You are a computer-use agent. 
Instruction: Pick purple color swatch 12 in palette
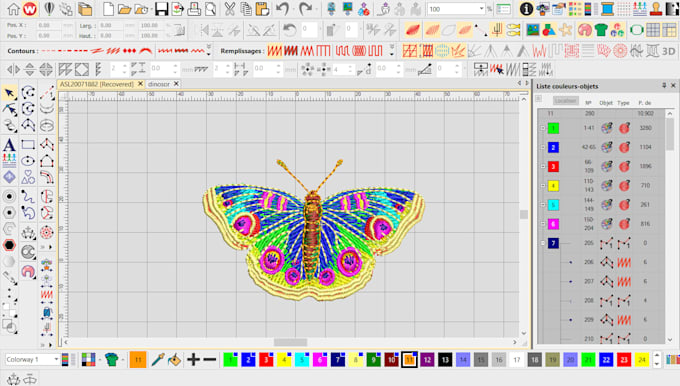427,360
